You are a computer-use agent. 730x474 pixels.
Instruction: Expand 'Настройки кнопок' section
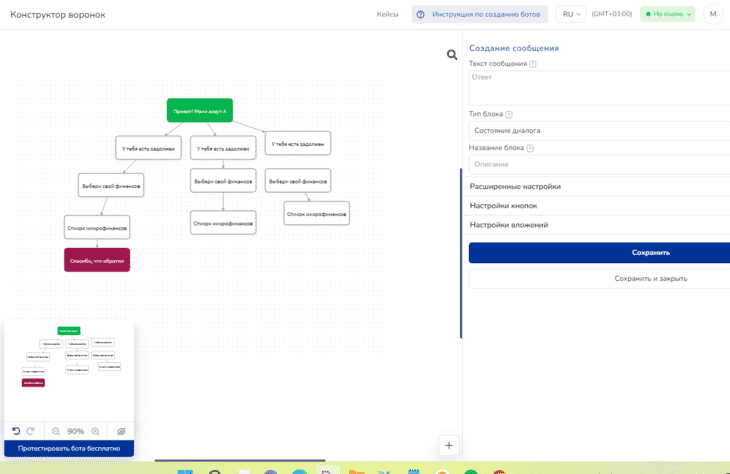(600, 205)
